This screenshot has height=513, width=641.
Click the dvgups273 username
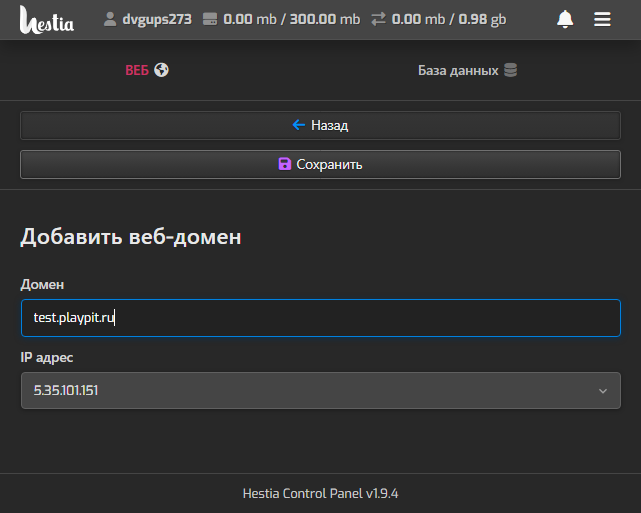tap(157, 19)
